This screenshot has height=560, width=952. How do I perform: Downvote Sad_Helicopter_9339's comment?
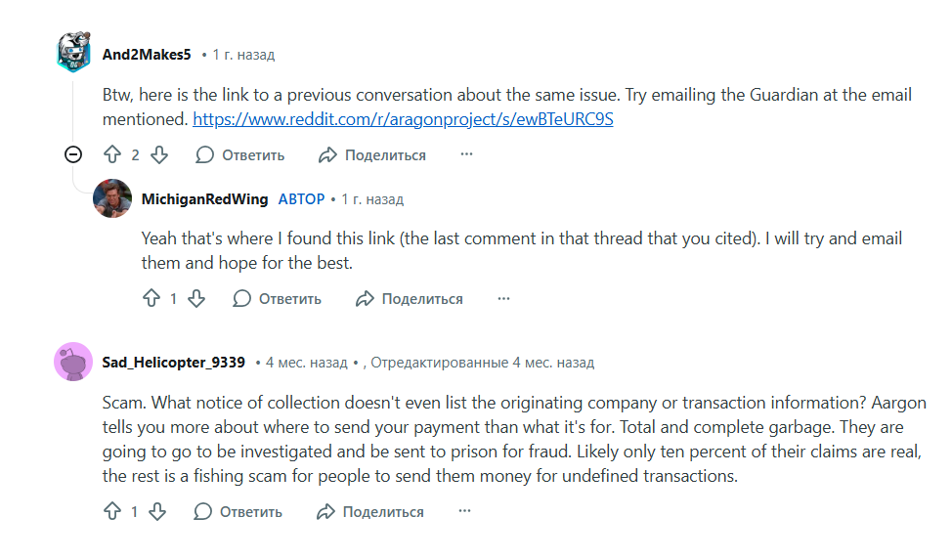point(157,511)
